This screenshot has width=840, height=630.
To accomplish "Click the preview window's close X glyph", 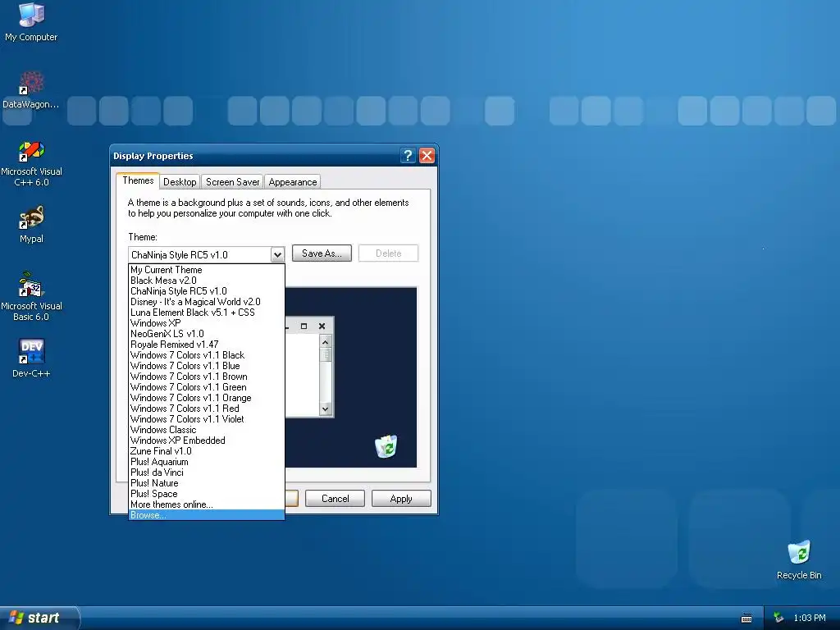I will coord(322,326).
